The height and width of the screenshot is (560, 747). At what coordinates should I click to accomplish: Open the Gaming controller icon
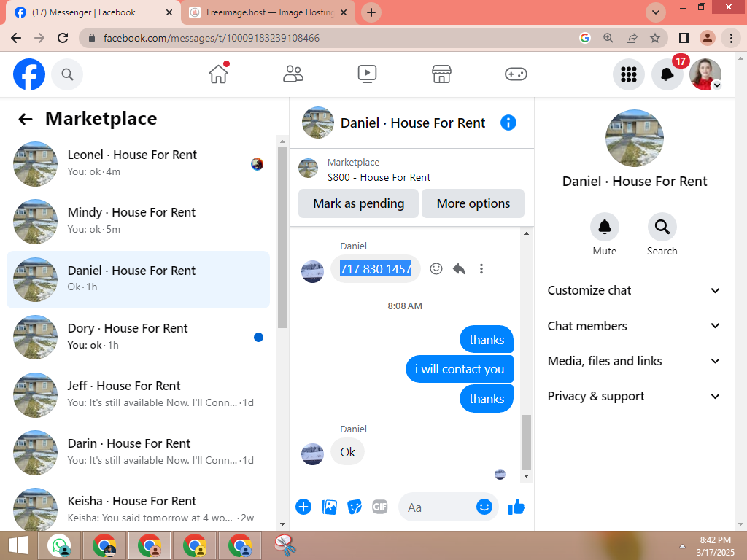[x=516, y=74]
